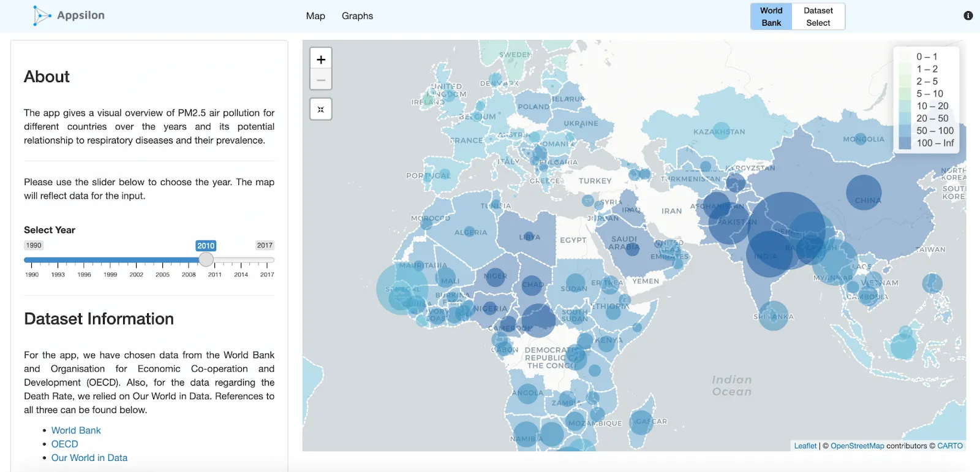Open the Graphs tab

pyautogui.click(x=357, y=16)
